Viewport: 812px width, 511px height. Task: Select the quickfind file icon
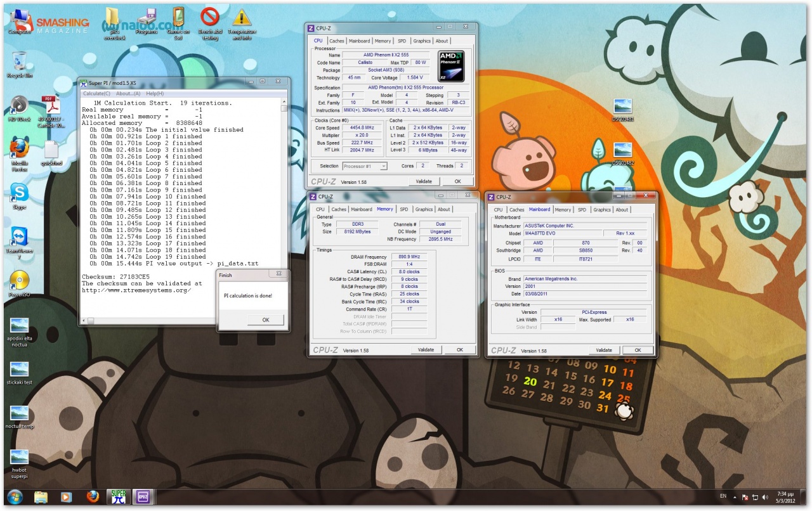51,153
